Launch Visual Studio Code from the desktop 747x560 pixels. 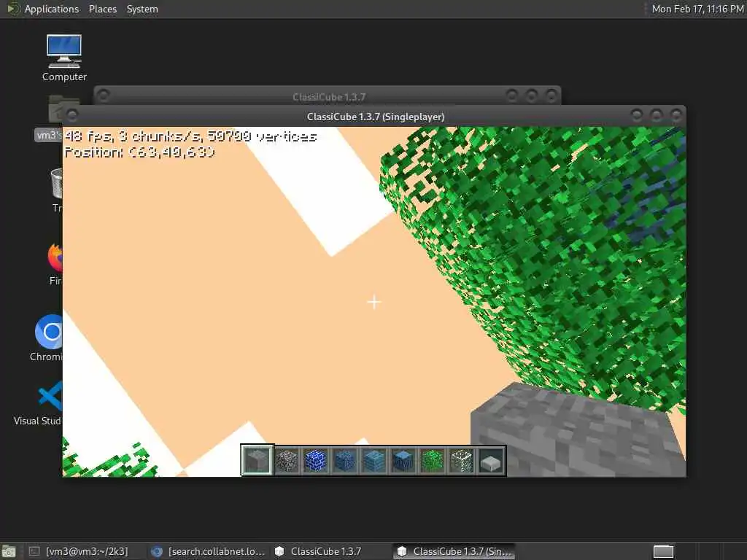point(38,404)
